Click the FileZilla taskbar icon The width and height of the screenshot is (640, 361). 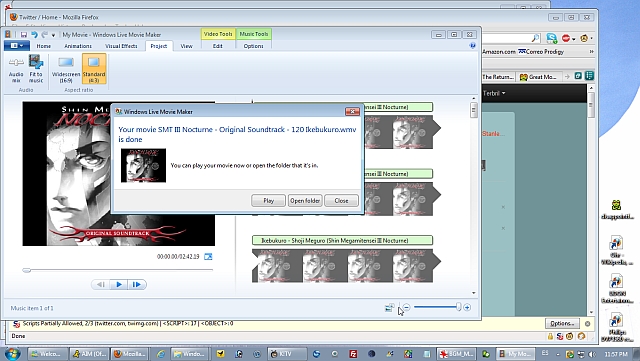tap(353, 354)
